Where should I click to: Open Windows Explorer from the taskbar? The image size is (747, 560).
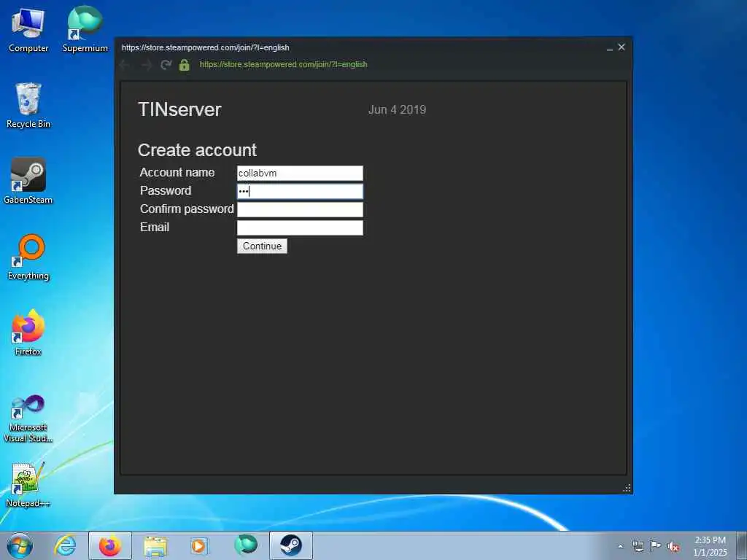click(155, 545)
